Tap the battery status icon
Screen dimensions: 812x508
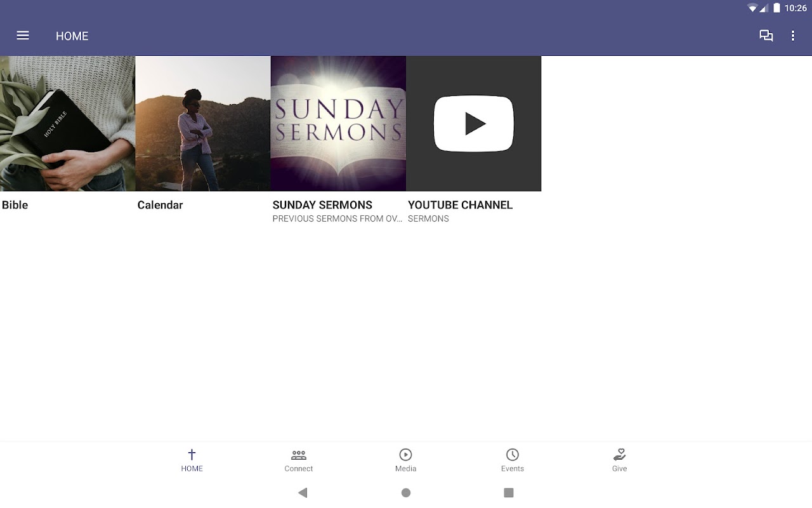click(x=776, y=8)
